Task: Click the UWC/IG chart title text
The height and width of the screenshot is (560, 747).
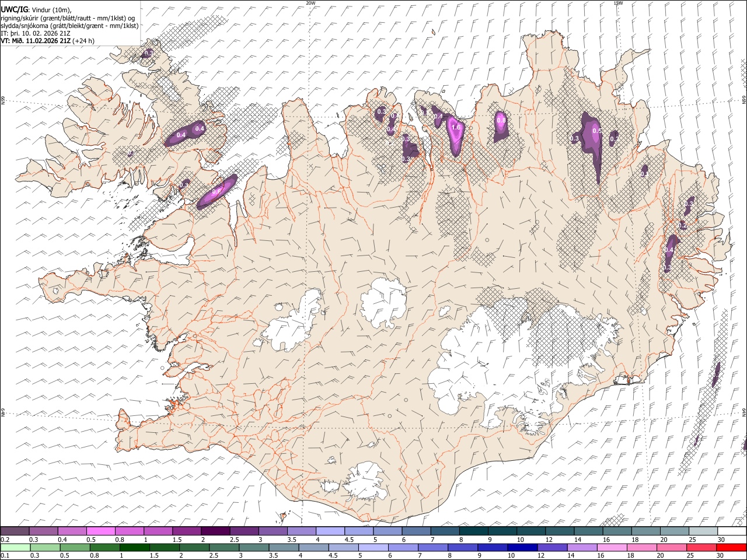Action: point(13,9)
